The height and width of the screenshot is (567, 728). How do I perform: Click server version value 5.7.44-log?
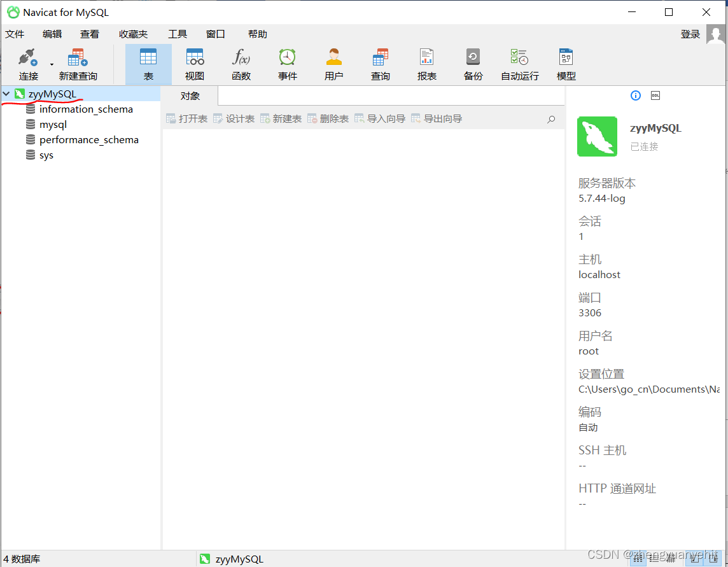(602, 199)
